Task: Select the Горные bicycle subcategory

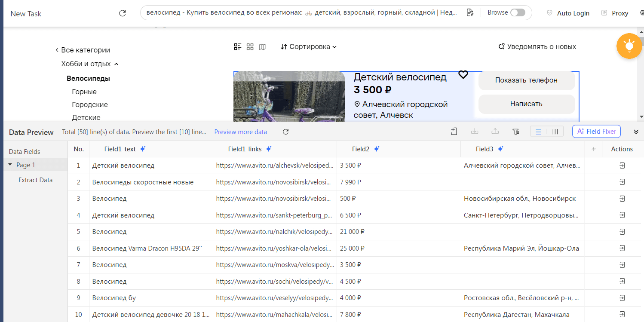Action: pyautogui.click(x=84, y=92)
